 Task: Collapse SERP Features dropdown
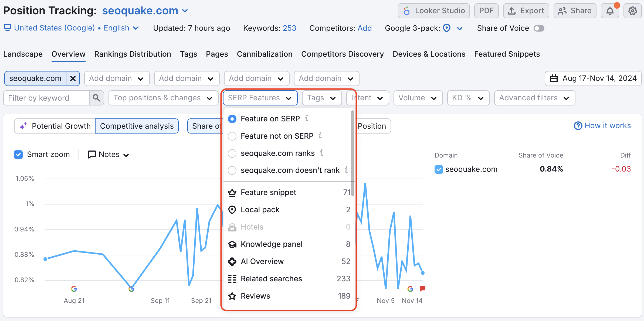[260, 98]
